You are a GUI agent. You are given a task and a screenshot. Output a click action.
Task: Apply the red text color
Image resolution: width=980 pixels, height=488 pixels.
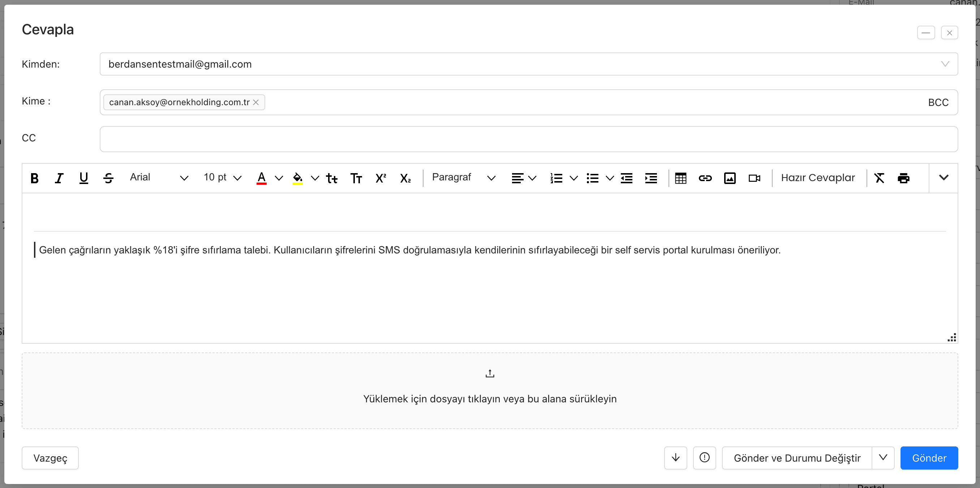pos(262,178)
